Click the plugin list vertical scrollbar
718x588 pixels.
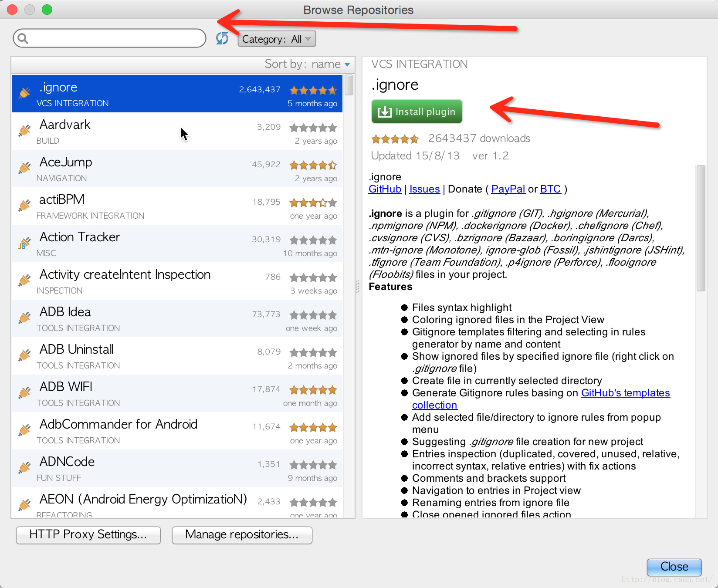coord(349,85)
